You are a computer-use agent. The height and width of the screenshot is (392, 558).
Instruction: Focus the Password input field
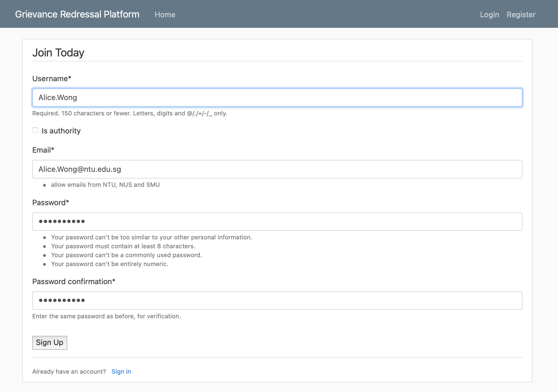click(277, 222)
